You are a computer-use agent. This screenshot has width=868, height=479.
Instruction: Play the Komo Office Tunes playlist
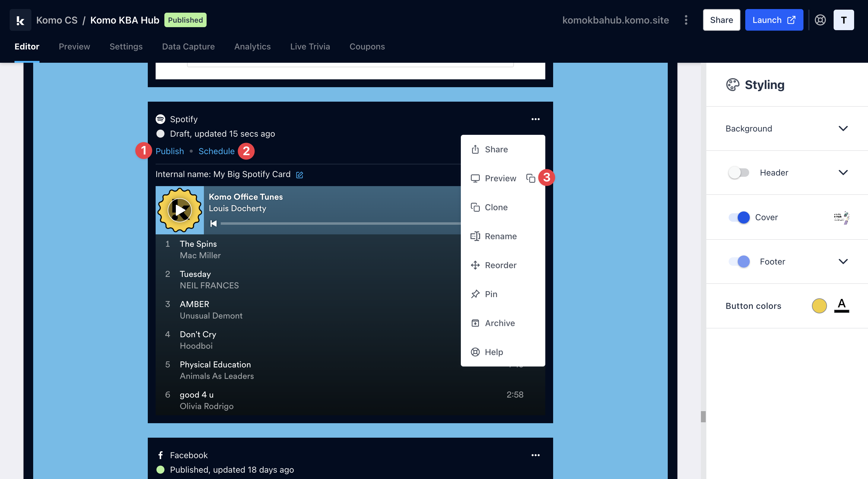(179, 210)
